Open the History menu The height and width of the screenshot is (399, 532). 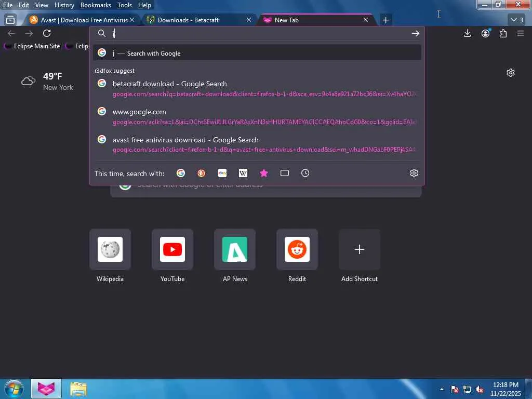64,5
